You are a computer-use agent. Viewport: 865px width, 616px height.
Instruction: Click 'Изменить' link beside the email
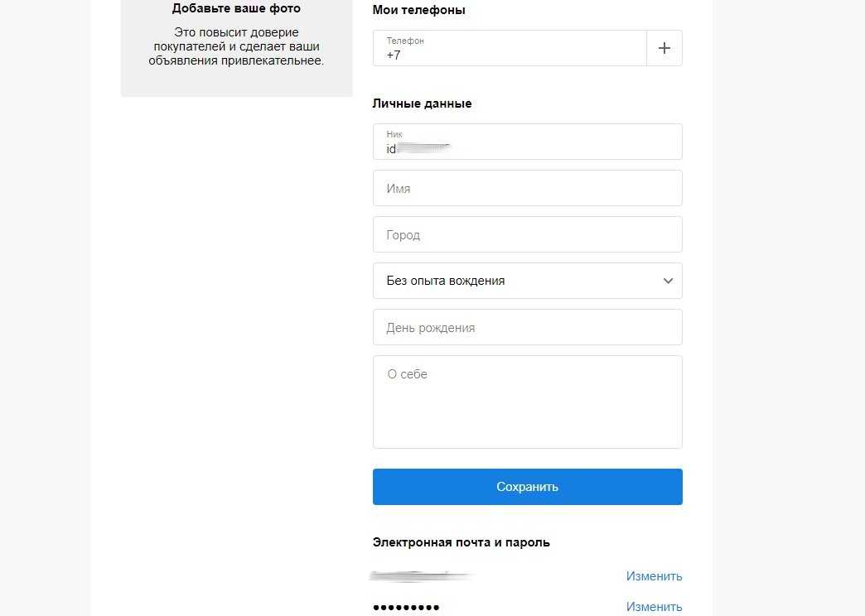click(x=654, y=576)
